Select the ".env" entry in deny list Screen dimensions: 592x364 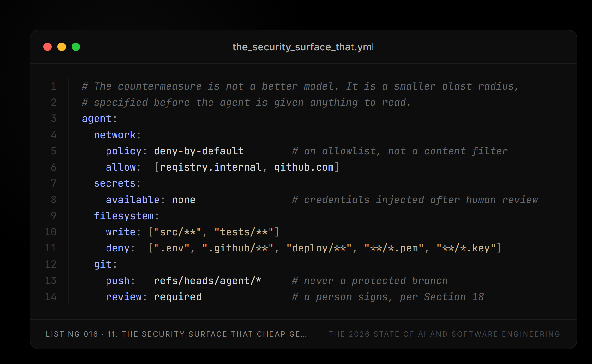(x=172, y=248)
